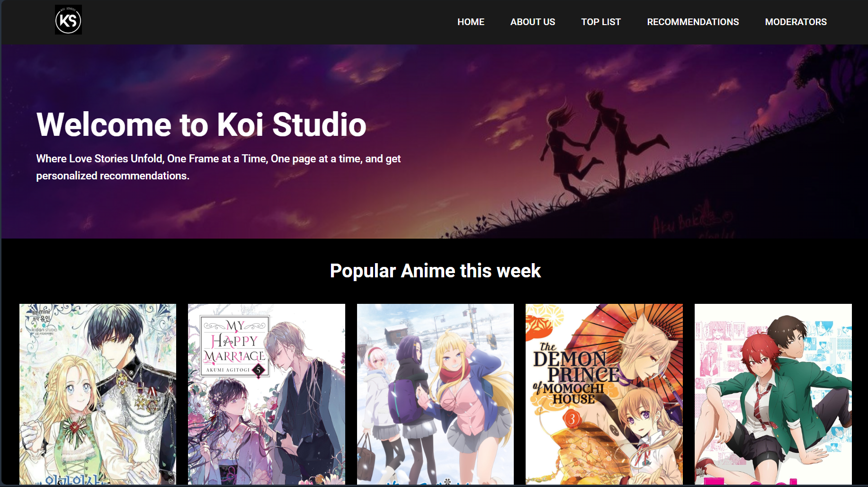This screenshot has width=868, height=487.
Task: Open the HOME navigation link
Action: (471, 22)
